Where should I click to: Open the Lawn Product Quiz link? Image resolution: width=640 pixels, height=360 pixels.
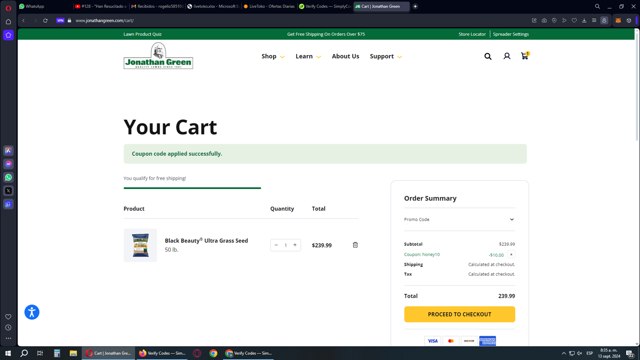[142, 34]
